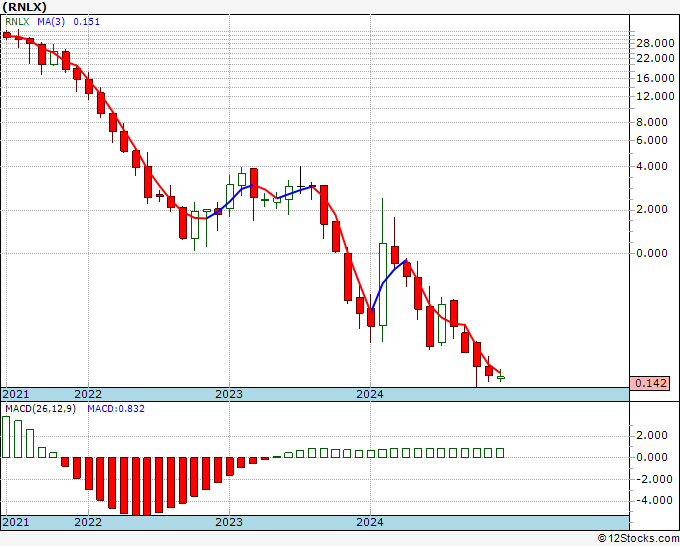Click the MACD(26,12,9) indicator label
680x546 pixels.
[40, 409]
